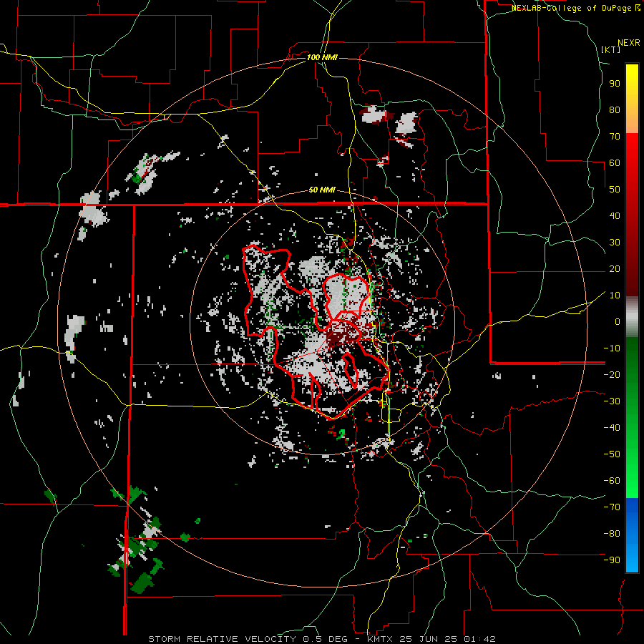This screenshot has width=644, height=644.
Task: Select the 70 value on the velocity scale
Action: coord(615,137)
